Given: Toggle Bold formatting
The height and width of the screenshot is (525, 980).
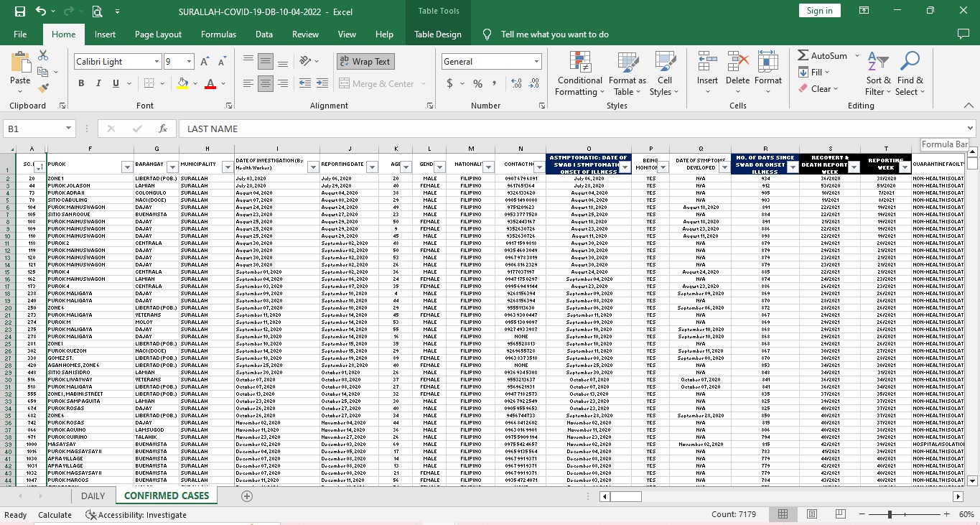Looking at the screenshot, I should (x=81, y=83).
